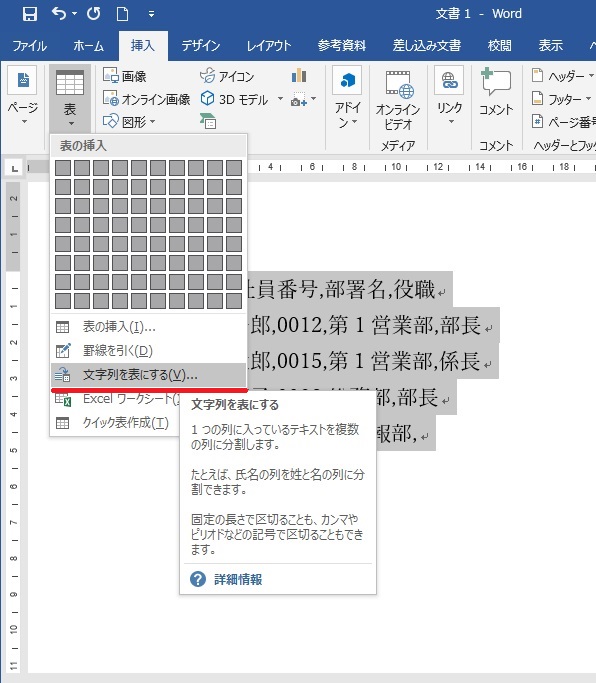This screenshot has width=596, height=683.
Task: Open the リンク dropdown
Action: [449, 96]
